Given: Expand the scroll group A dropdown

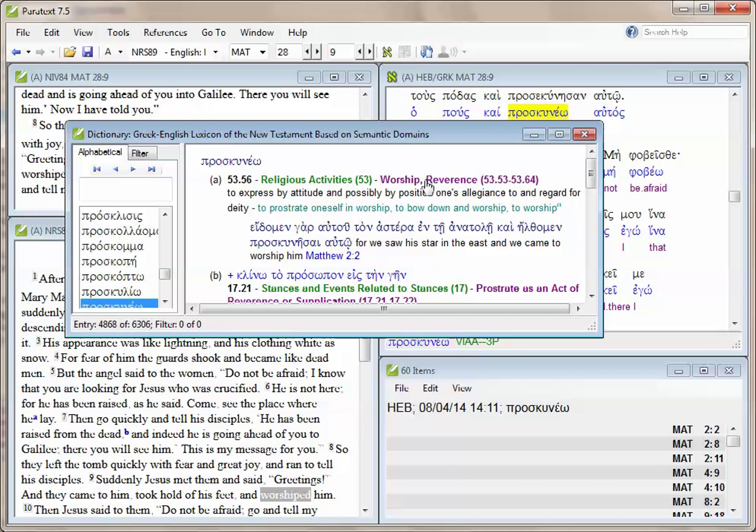Looking at the screenshot, I should click(x=121, y=52).
